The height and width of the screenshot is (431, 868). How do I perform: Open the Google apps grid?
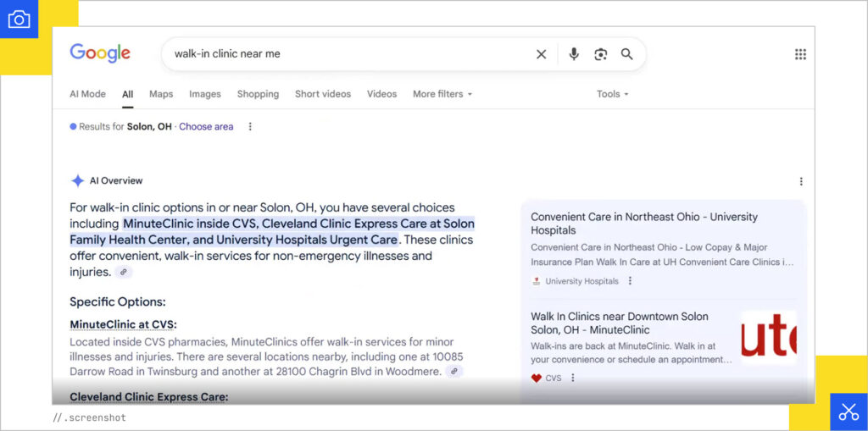pyautogui.click(x=800, y=54)
